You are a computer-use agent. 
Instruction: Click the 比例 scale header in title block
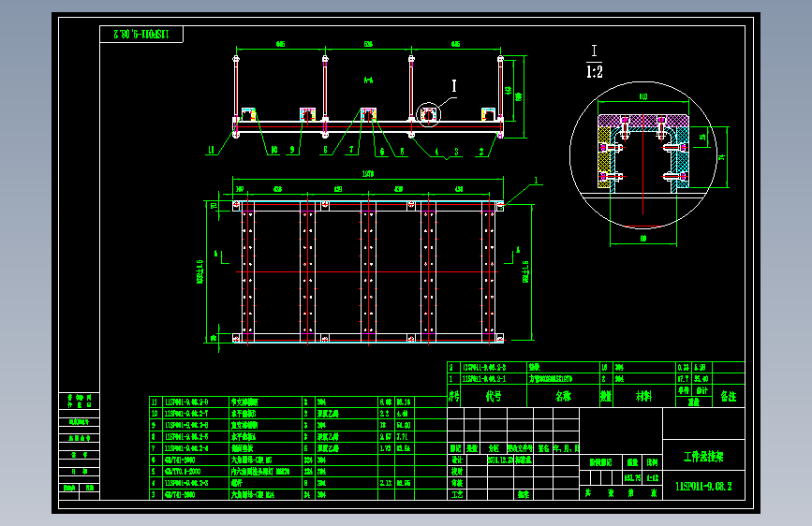point(652,462)
